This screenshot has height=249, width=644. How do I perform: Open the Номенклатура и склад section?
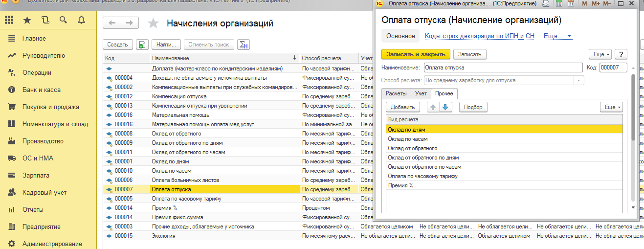(55, 124)
